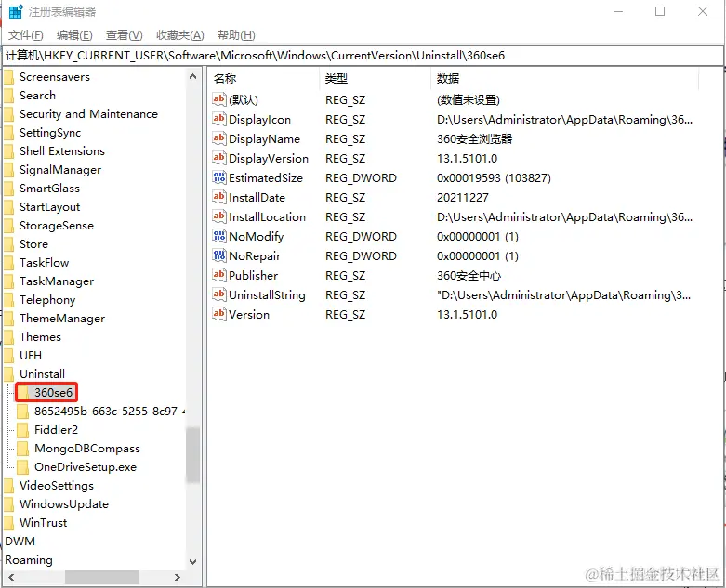Click the tree's scroll-down arrow
The height and width of the screenshot is (588, 726).
[193, 562]
